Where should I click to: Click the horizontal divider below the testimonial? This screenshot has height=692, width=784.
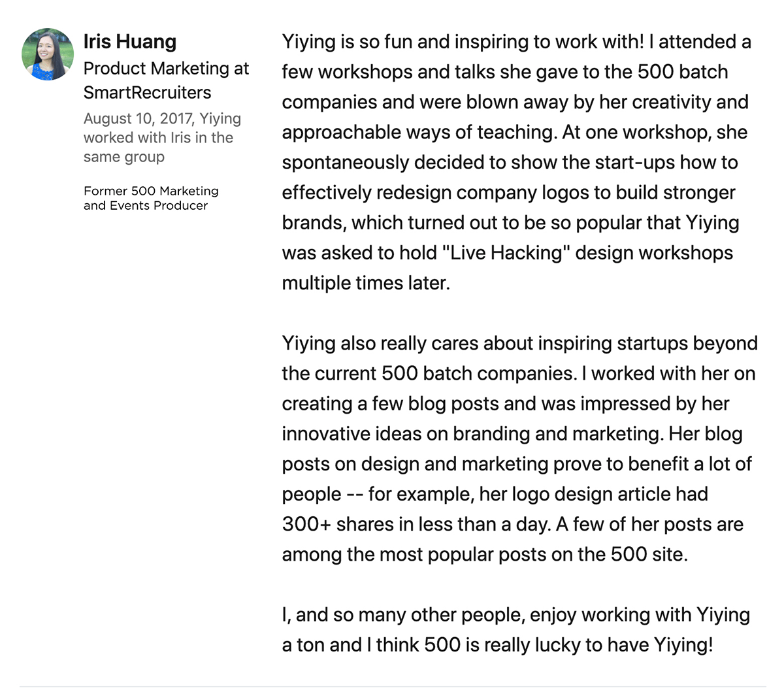pos(392,687)
